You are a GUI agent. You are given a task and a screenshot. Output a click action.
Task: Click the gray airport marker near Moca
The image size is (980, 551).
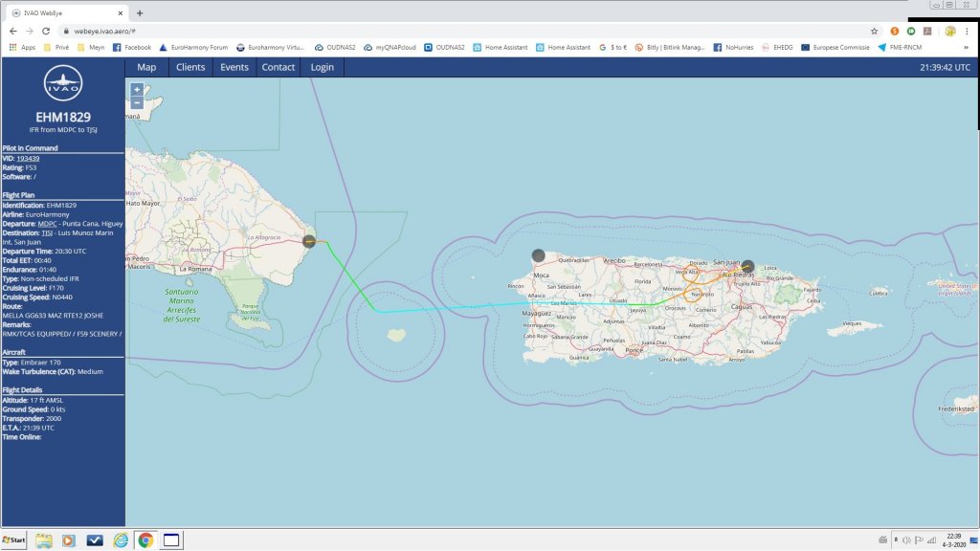click(x=538, y=255)
